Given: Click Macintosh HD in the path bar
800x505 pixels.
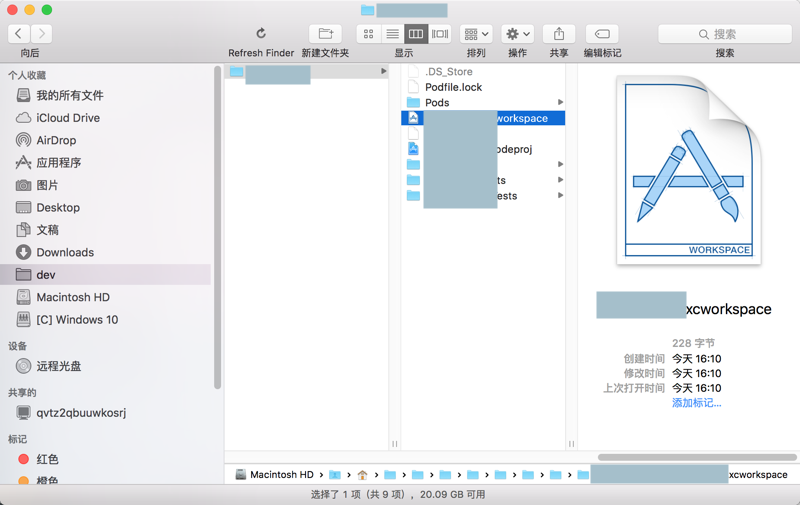Looking at the screenshot, I should [x=275, y=475].
